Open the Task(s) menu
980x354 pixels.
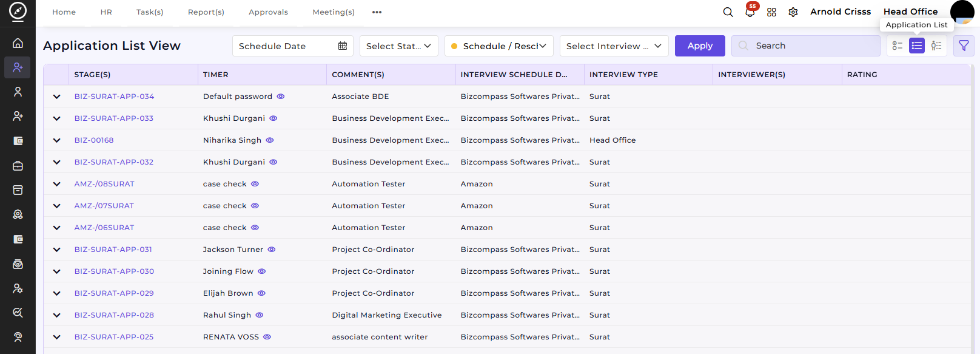click(150, 12)
